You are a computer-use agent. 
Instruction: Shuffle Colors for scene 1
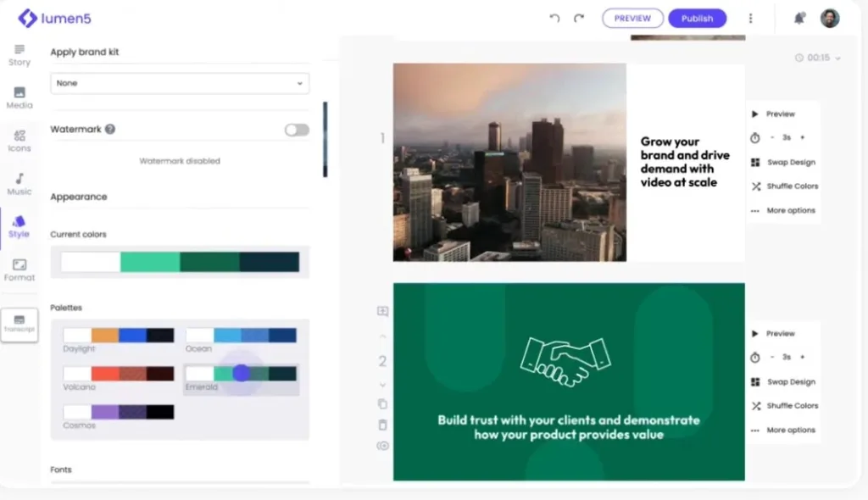784,186
